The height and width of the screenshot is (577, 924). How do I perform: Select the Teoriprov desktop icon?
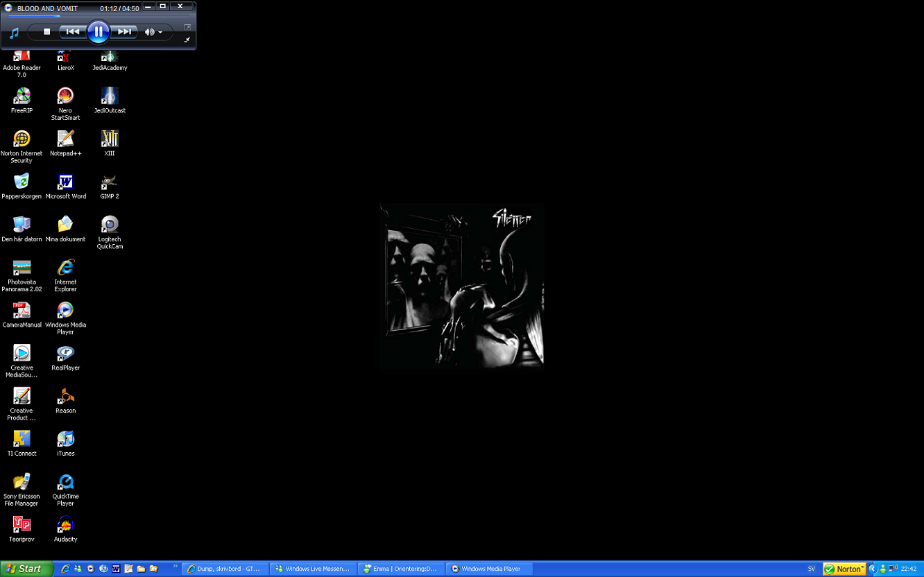(22, 531)
